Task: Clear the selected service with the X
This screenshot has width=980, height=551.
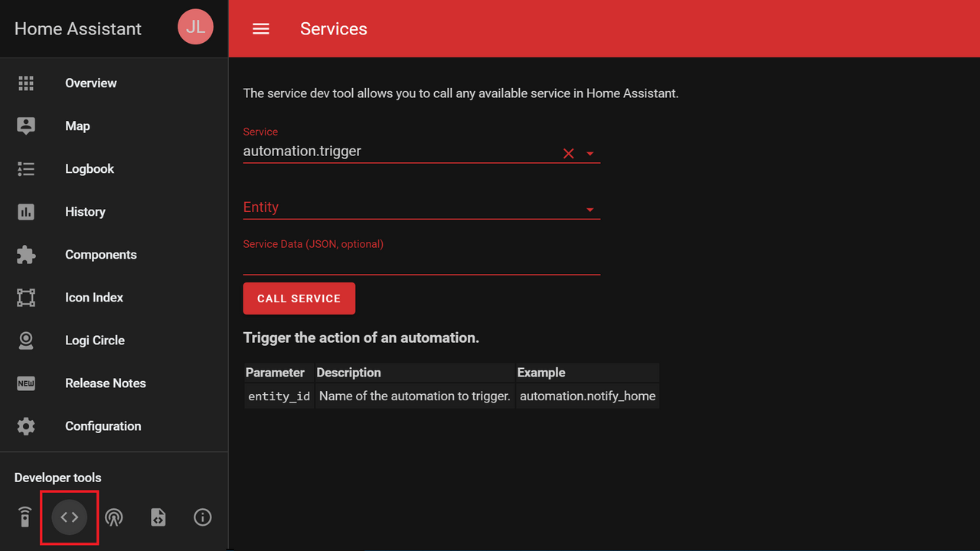Action: [x=569, y=153]
